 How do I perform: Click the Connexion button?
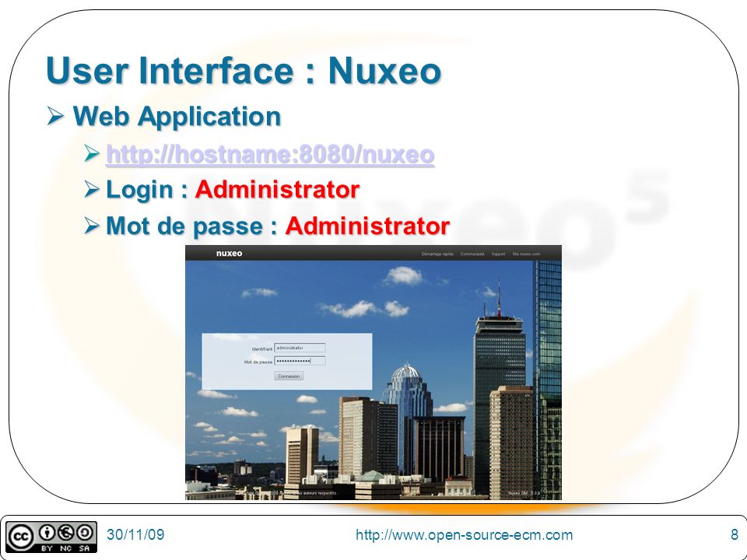click(x=289, y=376)
